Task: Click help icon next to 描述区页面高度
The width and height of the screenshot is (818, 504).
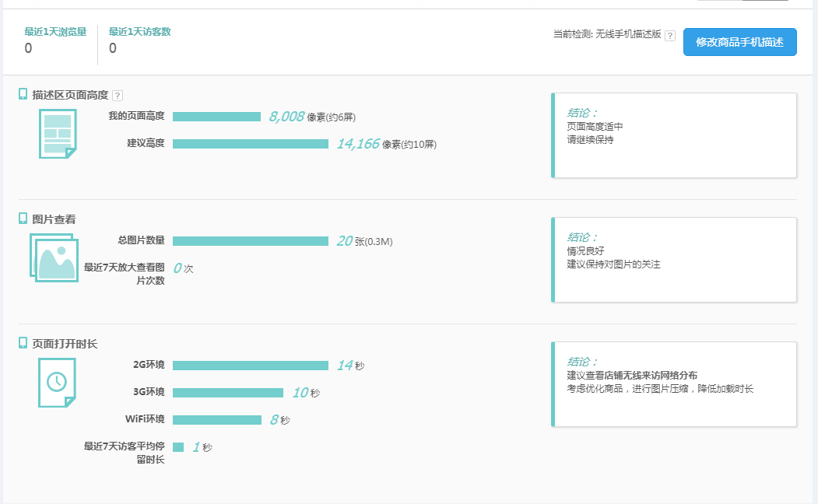Action: click(118, 96)
